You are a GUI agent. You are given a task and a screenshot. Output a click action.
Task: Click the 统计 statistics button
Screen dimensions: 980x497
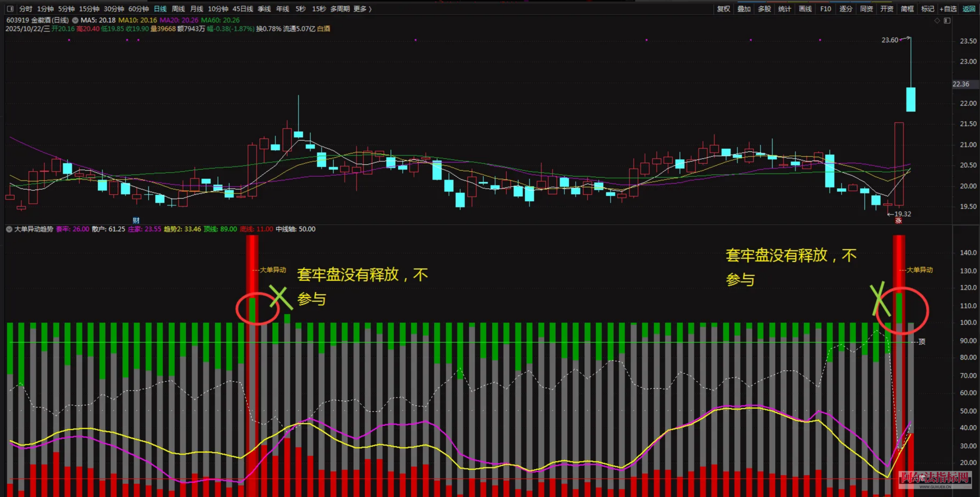click(x=784, y=8)
